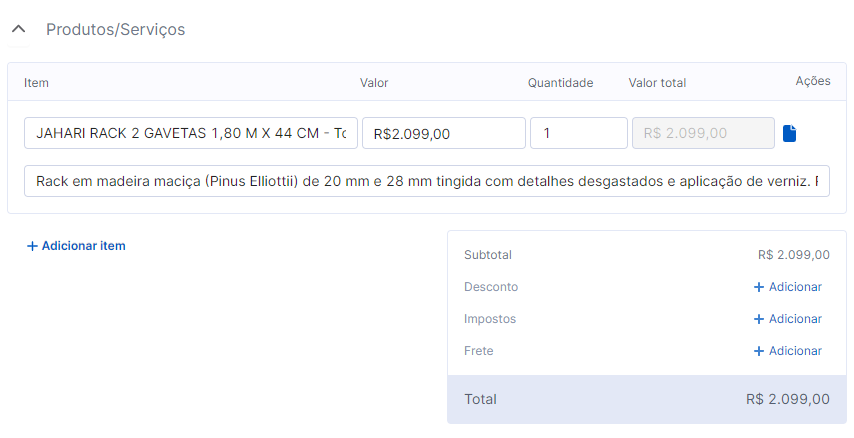The image size is (854, 438).
Task: Click the disabled Valor total field
Action: coord(703,133)
